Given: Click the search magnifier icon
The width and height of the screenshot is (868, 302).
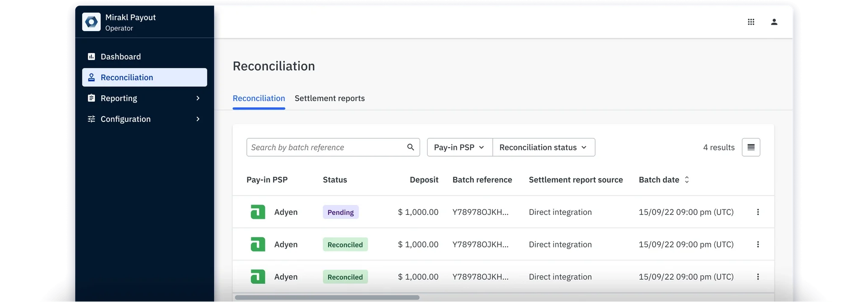Looking at the screenshot, I should (410, 147).
